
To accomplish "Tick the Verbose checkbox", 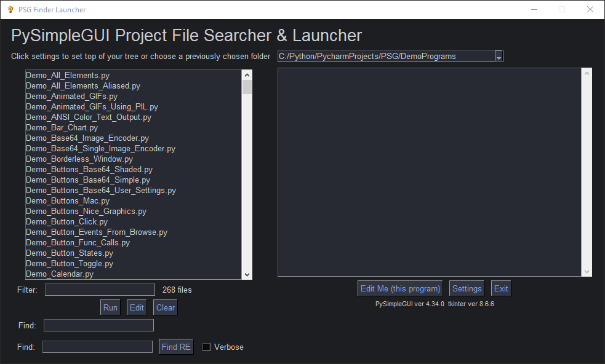I will (206, 347).
